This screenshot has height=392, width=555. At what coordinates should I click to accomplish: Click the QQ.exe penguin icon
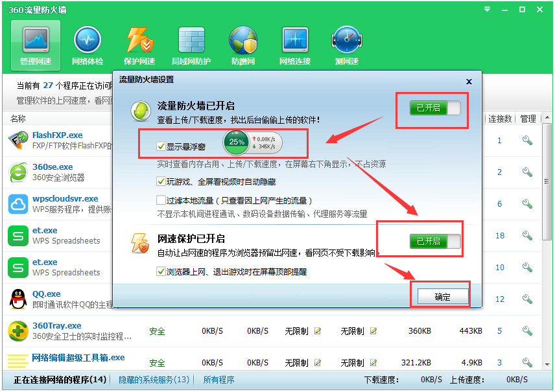(18, 299)
